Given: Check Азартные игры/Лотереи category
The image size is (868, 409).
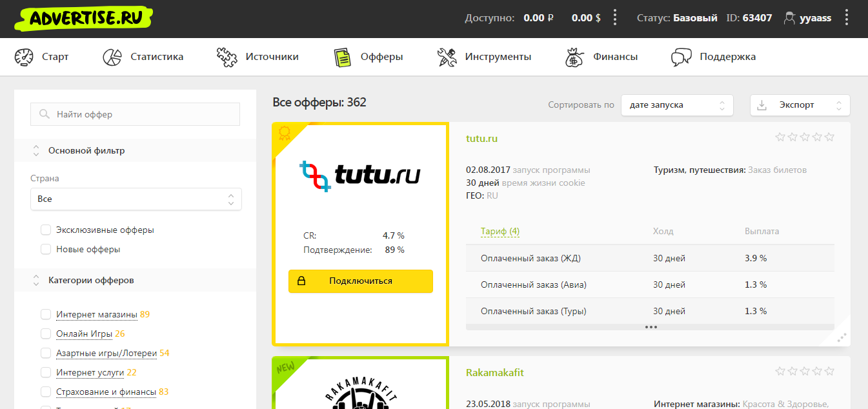Looking at the screenshot, I should point(46,353).
